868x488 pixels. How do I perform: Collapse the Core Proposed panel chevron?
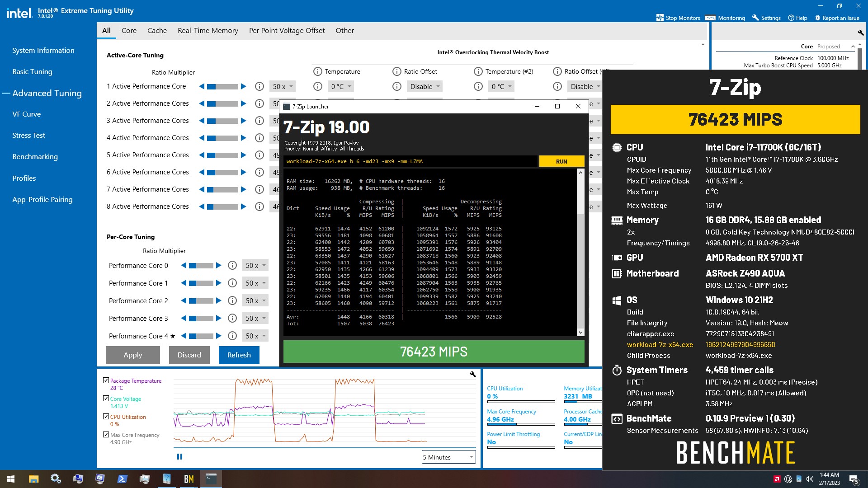pos(853,47)
